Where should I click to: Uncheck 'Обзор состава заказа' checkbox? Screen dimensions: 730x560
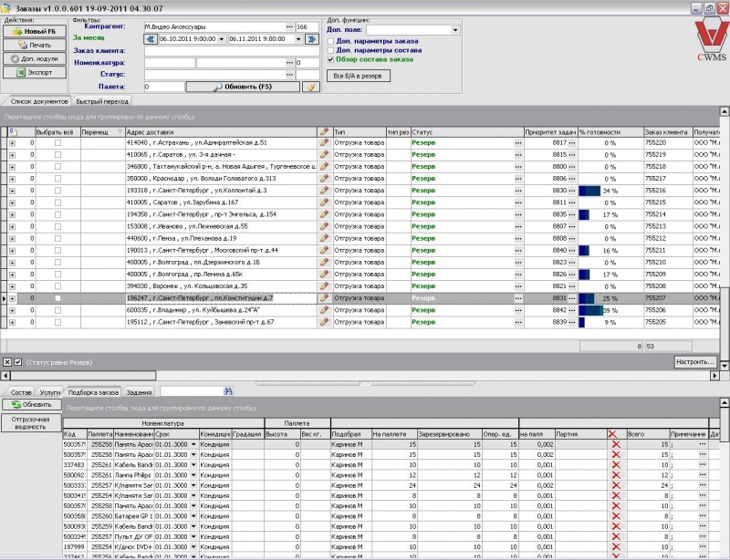[330, 59]
